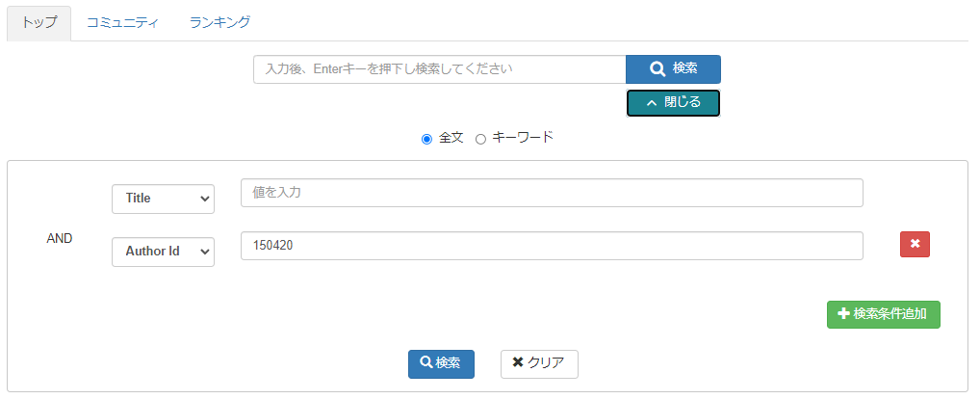980x399 pixels.
Task: Select the キーワード radio button
Action: point(480,139)
